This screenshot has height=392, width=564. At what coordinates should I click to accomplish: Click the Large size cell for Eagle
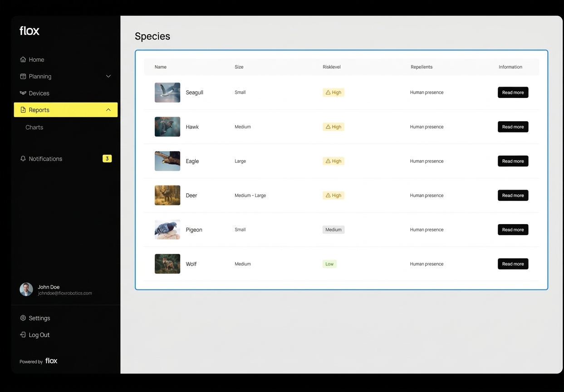click(240, 161)
